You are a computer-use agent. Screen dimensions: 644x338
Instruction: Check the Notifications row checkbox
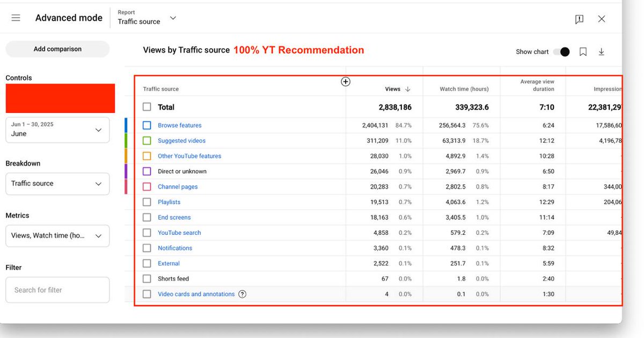(147, 248)
